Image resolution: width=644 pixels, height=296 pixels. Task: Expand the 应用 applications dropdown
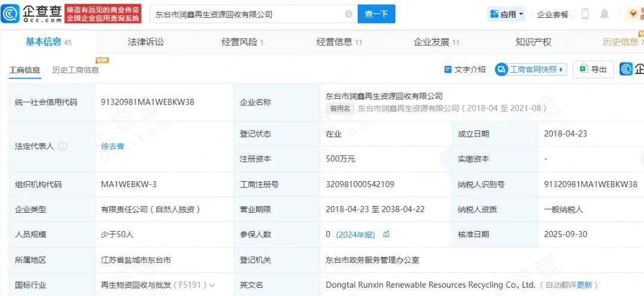(x=506, y=14)
